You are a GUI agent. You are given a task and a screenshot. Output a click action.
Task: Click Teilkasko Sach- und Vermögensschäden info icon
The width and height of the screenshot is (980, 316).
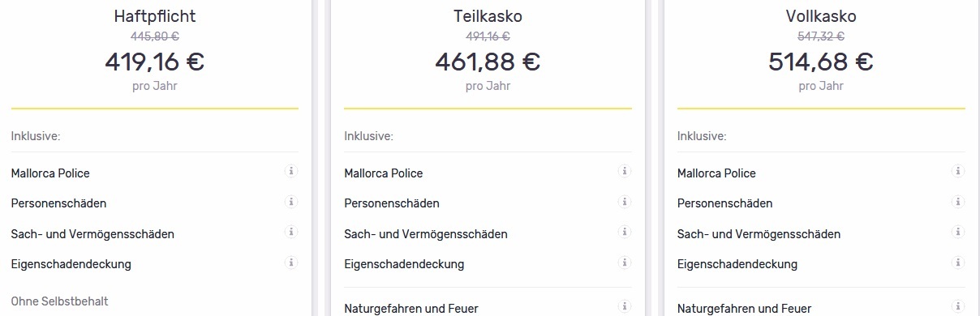624,232
